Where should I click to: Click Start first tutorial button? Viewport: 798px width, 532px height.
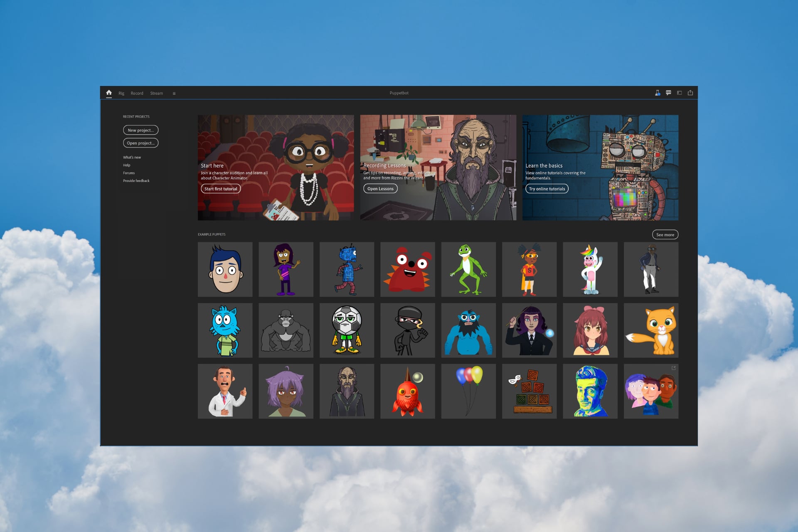[221, 189]
